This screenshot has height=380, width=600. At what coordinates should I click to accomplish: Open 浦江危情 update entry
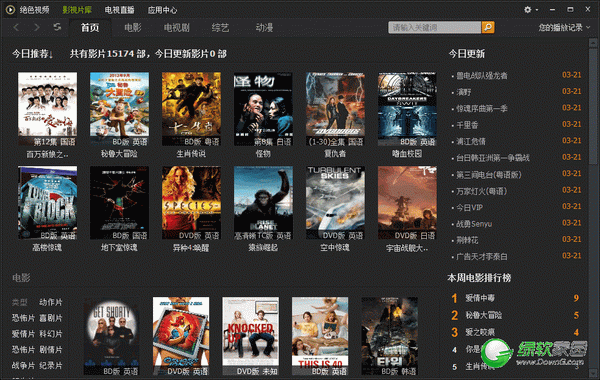coord(471,141)
